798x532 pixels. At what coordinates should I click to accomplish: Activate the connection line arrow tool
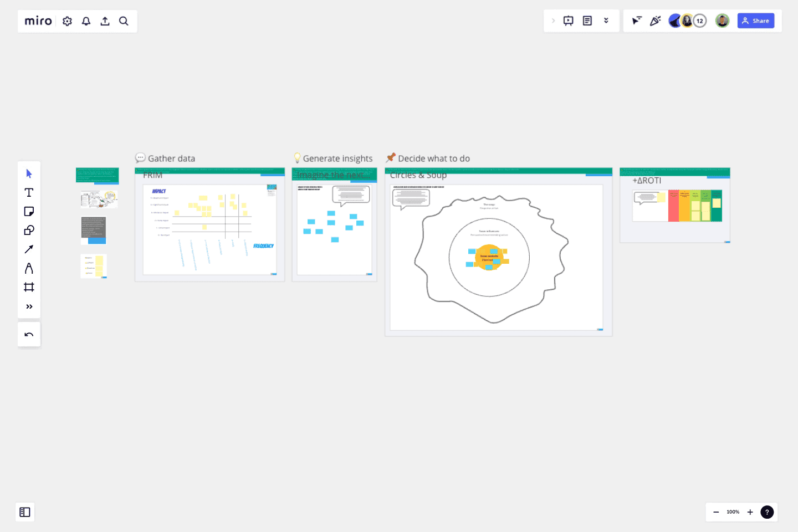pos(29,249)
